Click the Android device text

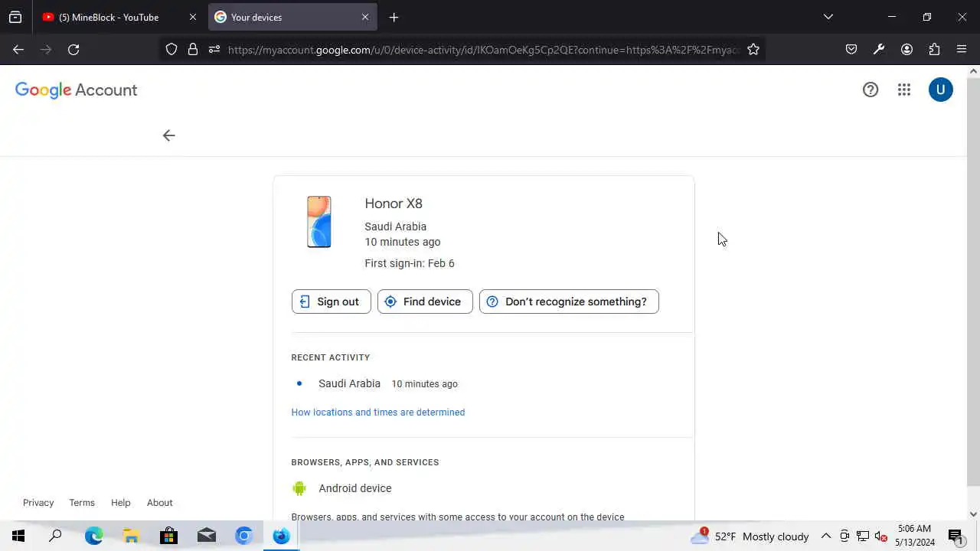pos(355,488)
